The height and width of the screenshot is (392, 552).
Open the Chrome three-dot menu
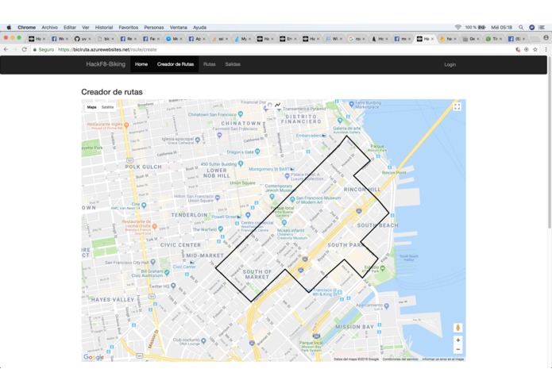click(546, 49)
